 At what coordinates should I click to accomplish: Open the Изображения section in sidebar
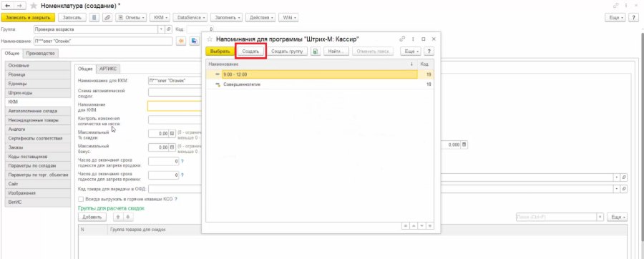click(x=38, y=193)
